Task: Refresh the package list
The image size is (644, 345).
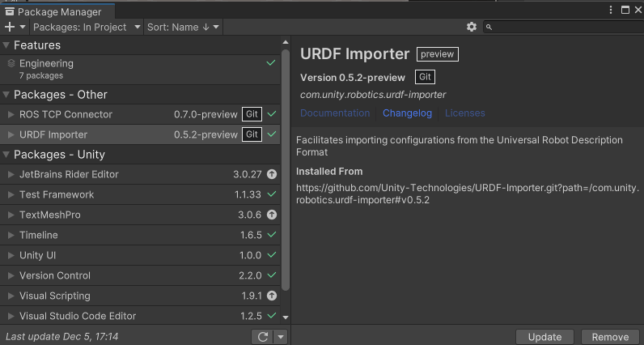Action: [x=263, y=337]
